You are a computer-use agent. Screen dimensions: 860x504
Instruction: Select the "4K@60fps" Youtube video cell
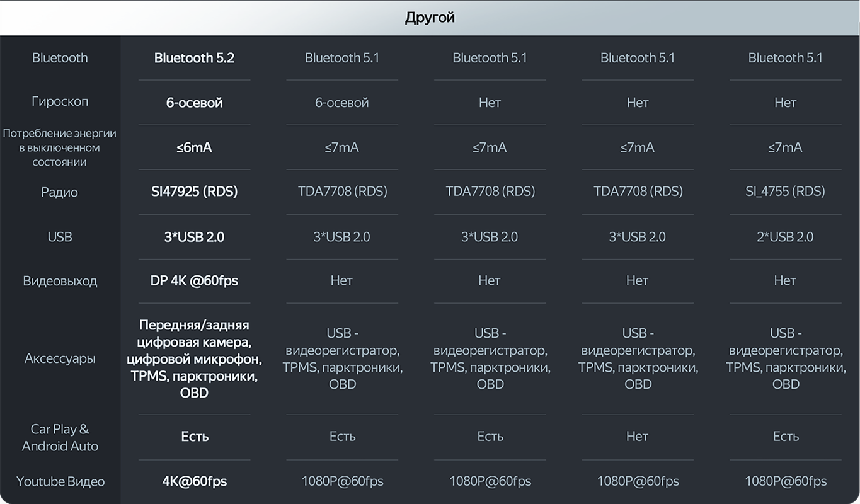[x=194, y=481]
